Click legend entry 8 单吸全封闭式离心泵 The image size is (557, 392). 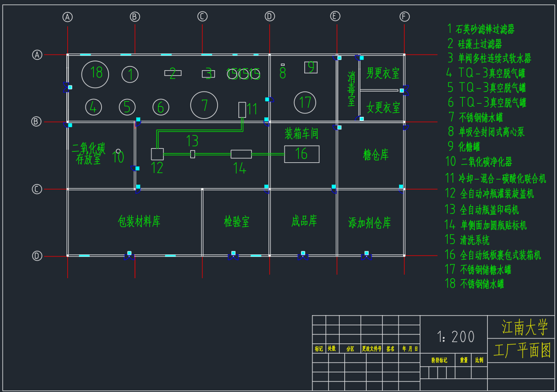[x=486, y=132]
